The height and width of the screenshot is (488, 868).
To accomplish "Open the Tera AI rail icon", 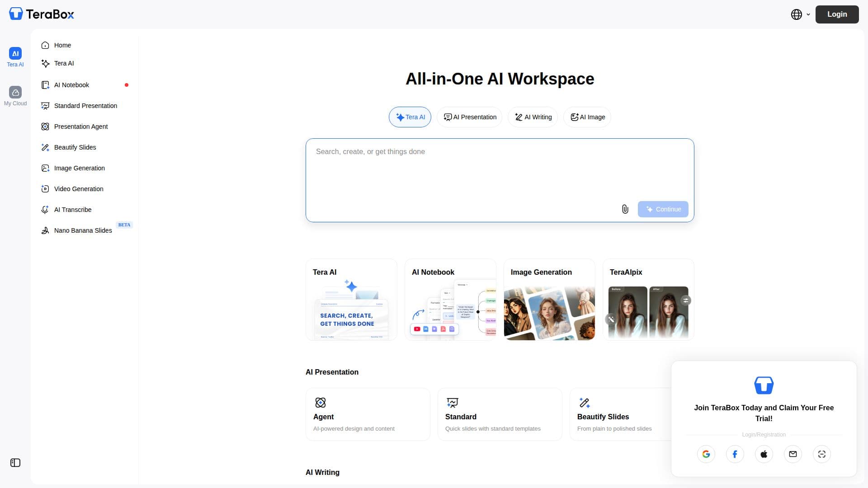I will point(15,57).
